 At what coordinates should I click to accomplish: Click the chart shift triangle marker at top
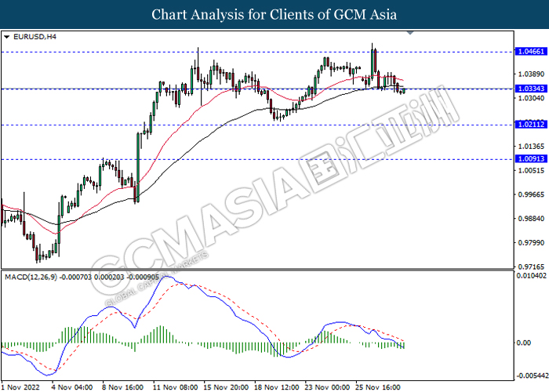click(410, 33)
